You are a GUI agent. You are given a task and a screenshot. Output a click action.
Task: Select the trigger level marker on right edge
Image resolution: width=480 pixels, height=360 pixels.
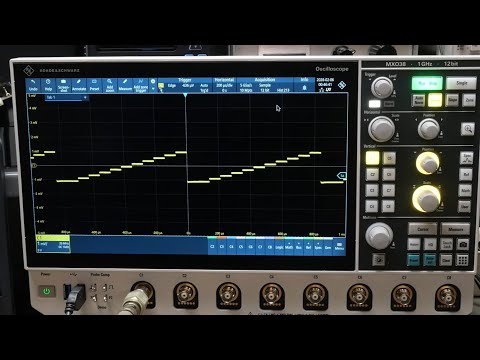(x=342, y=176)
